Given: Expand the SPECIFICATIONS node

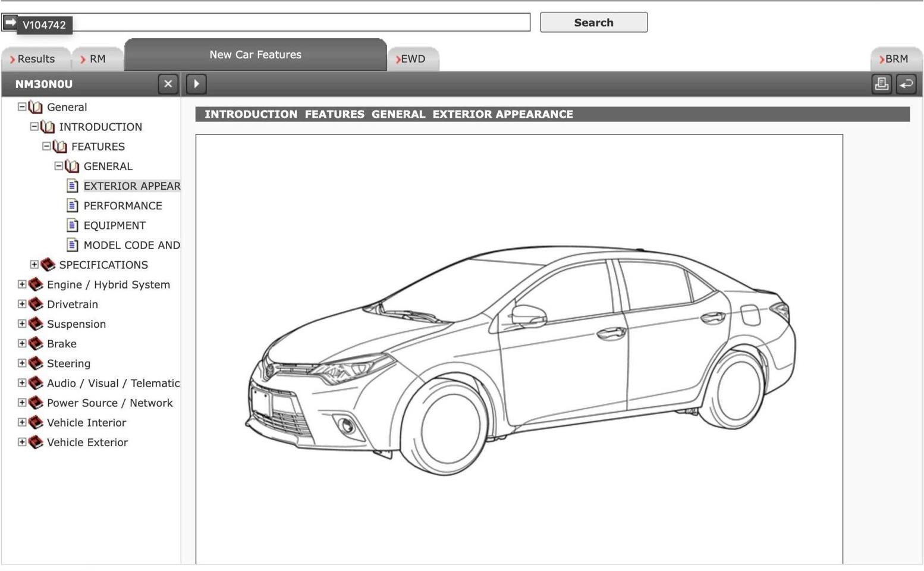Looking at the screenshot, I should pyautogui.click(x=34, y=265).
